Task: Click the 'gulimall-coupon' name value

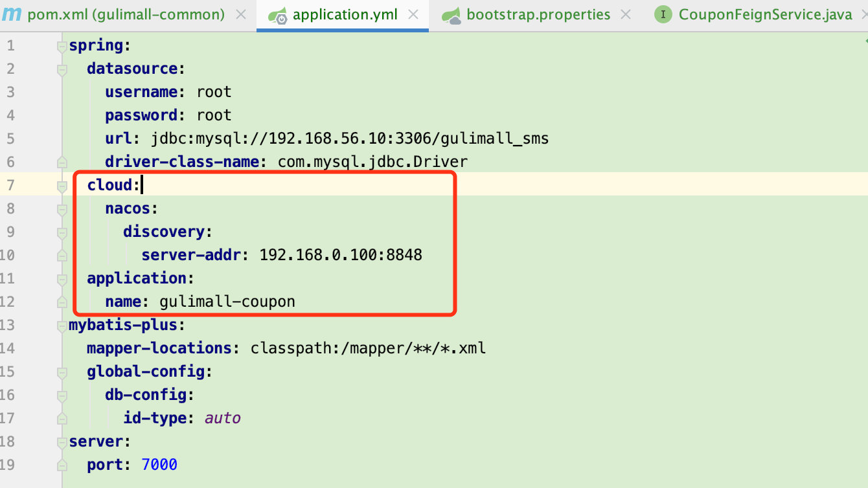Action: [227, 302]
